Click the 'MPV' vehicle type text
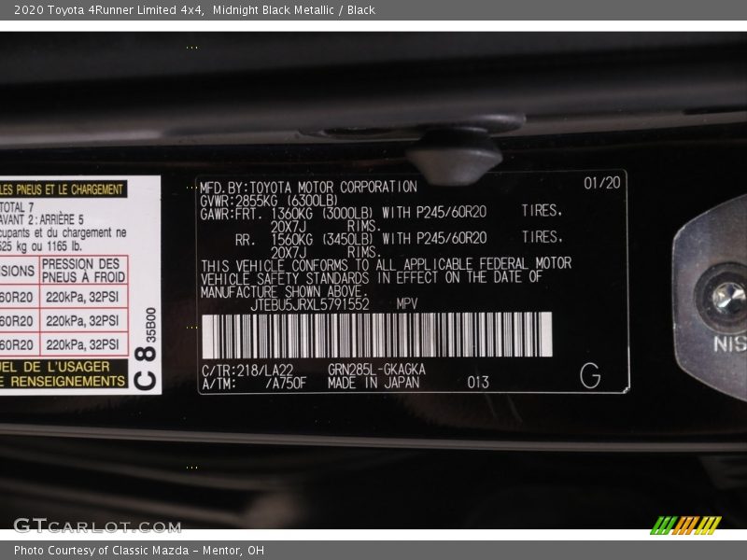 tap(407, 304)
